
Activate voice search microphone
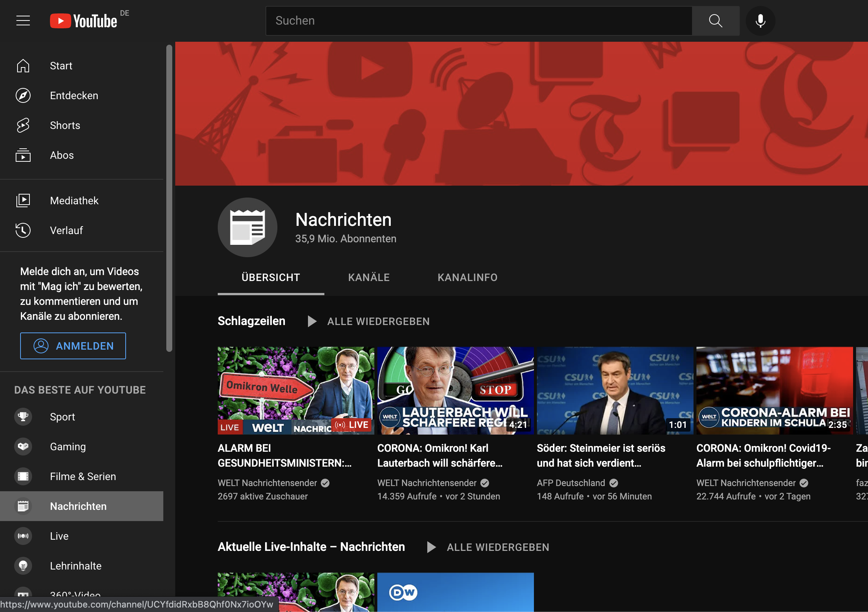760,21
